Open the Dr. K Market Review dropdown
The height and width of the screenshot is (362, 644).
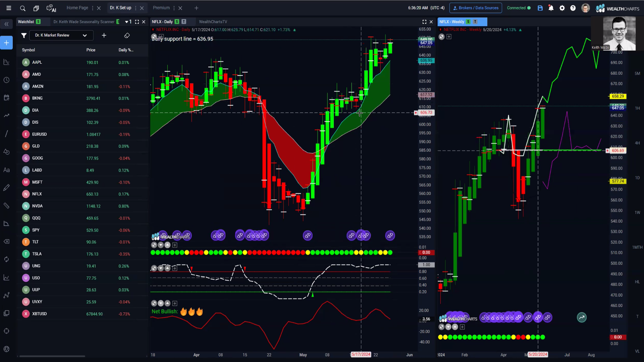[61, 35]
